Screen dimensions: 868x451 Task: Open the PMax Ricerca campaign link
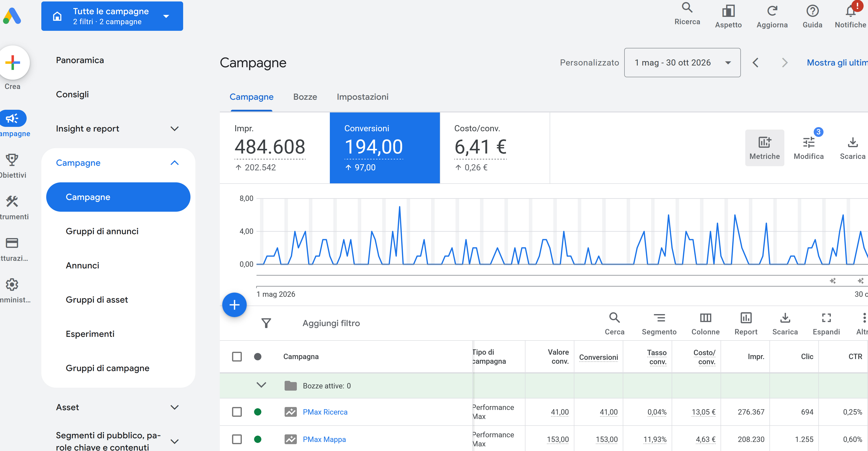click(325, 412)
